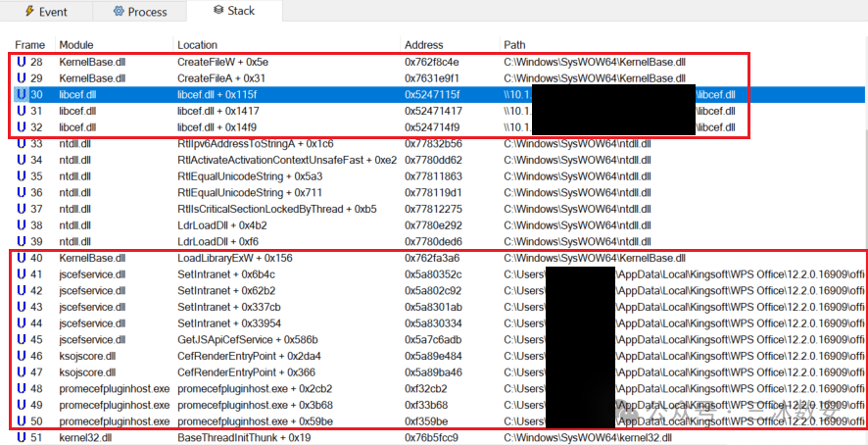Select RtlActivateActivationContextUnsafeFast + 0xe2 location
The width and height of the screenshot is (868, 445).
click(287, 160)
